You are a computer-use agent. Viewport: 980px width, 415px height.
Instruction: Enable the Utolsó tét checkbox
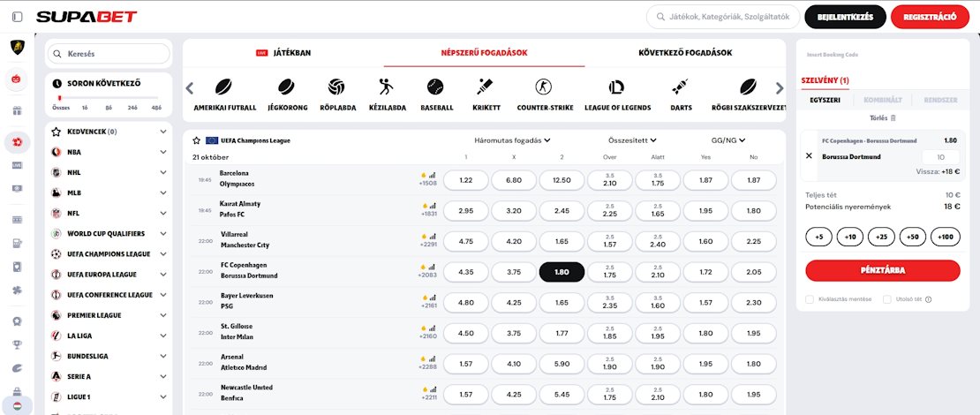tap(888, 299)
